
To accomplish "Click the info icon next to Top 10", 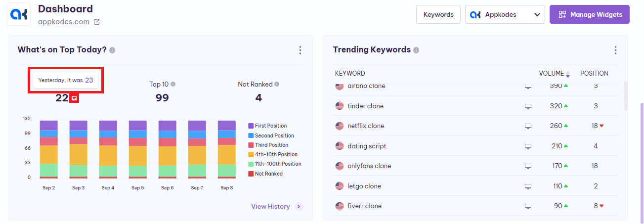I will 173,85.
